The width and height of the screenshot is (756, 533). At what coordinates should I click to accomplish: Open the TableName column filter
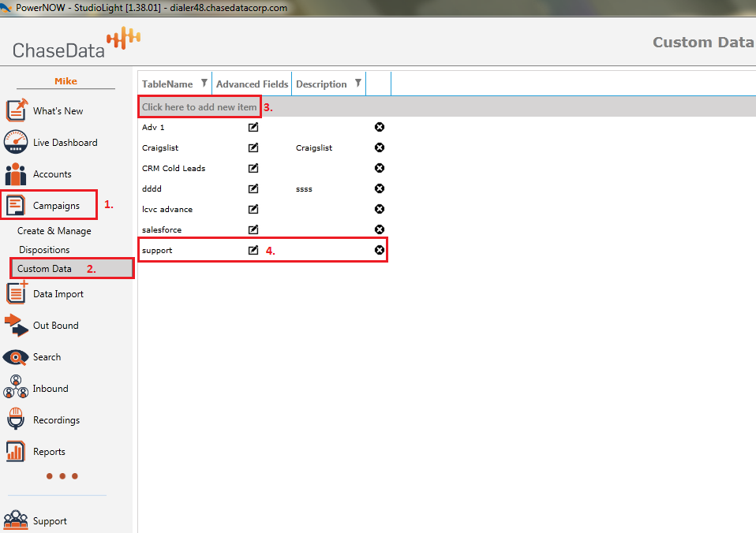[x=204, y=84]
